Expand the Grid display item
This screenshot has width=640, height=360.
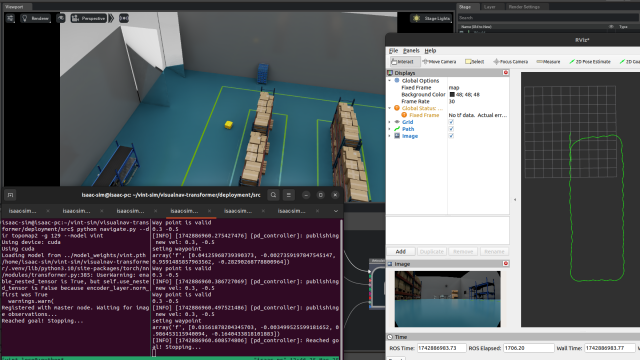point(389,122)
